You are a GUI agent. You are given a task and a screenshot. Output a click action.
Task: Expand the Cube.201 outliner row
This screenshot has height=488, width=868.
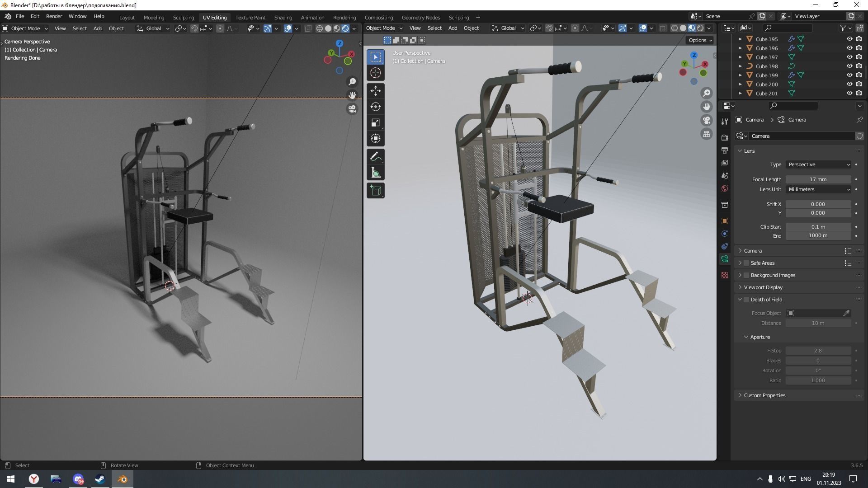click(x=740, y=94)
